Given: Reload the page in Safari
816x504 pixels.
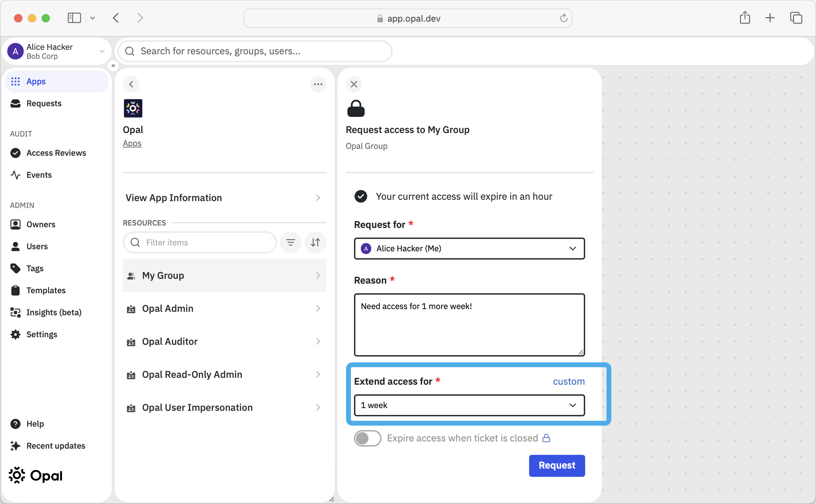Looking at the screenshot, I should tap(563, 18).
